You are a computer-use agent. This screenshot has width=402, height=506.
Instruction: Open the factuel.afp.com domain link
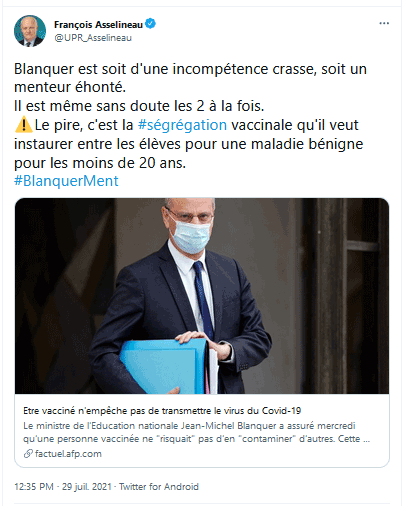pos(68,454)
